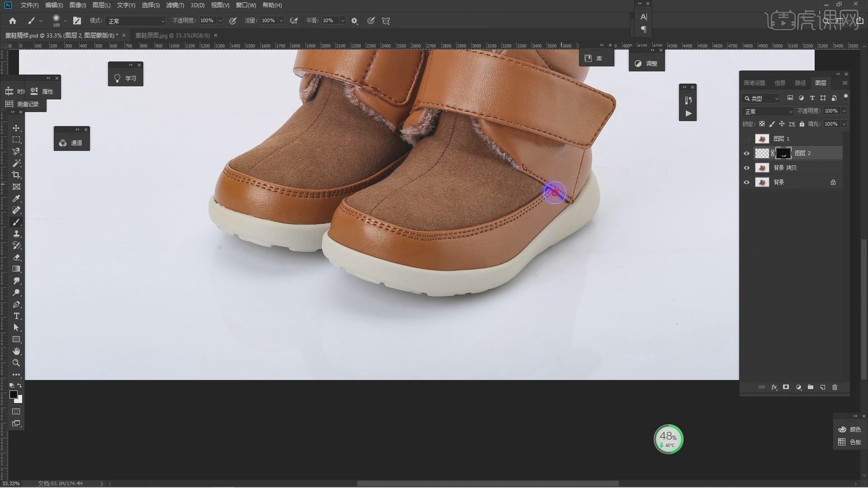The image size is (868, 488).
Task: Open the smoothing 平滑 dropdown arrow
Action: click(343, 21)
